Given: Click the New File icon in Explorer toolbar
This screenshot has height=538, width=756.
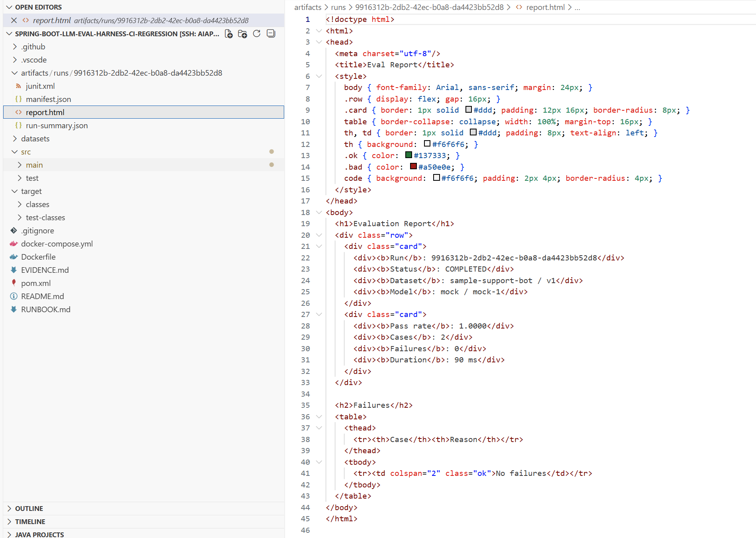Looking at the screenshot, I should click(x=229, y=34).
